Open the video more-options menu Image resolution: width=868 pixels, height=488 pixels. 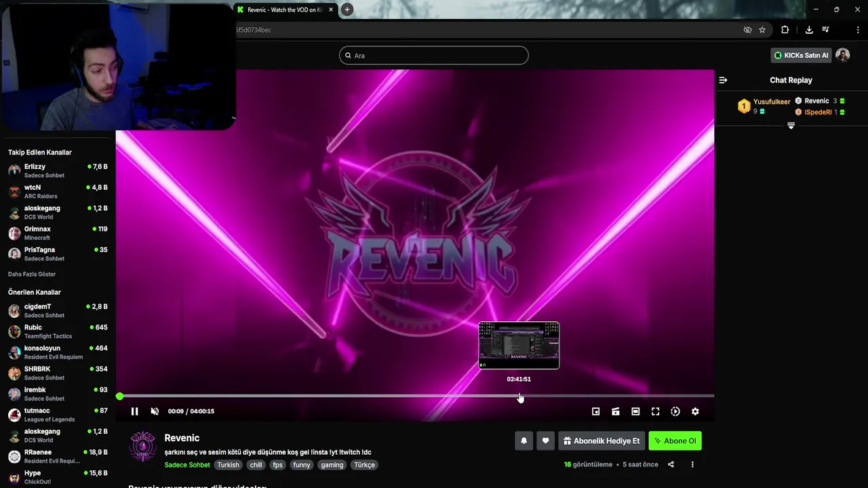pos(692,464)
